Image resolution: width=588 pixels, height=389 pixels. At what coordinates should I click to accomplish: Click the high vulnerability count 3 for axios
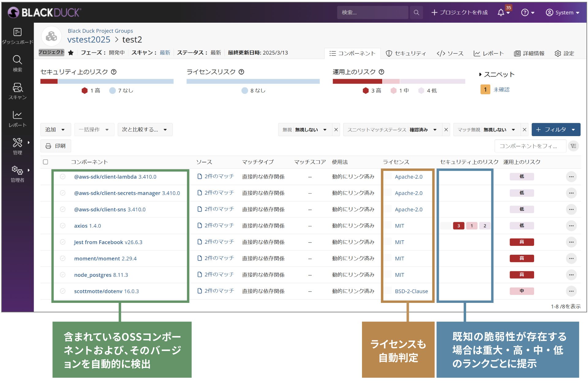458,226
